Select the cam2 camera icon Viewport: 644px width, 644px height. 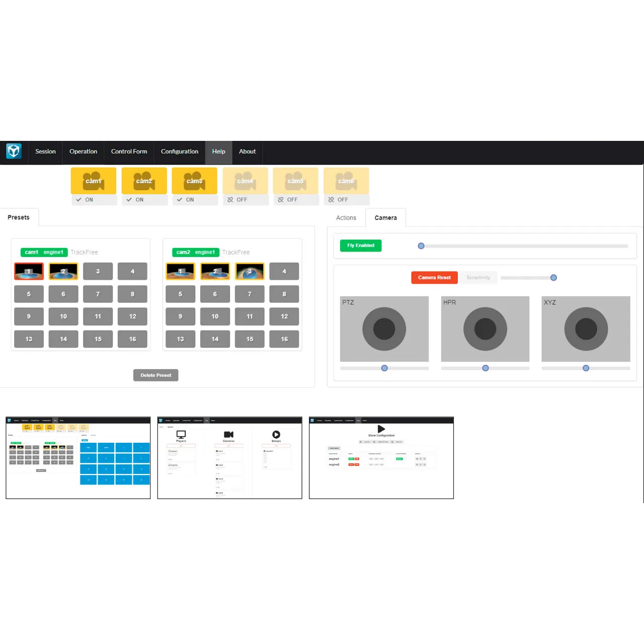click(144, 181)
